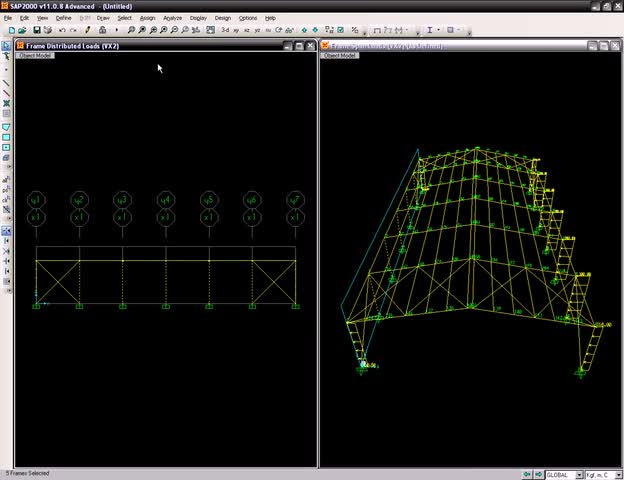The height and width of the screenshot is (480, 624).
Task: Move down in list with down arrow
Action: [315, 30]
